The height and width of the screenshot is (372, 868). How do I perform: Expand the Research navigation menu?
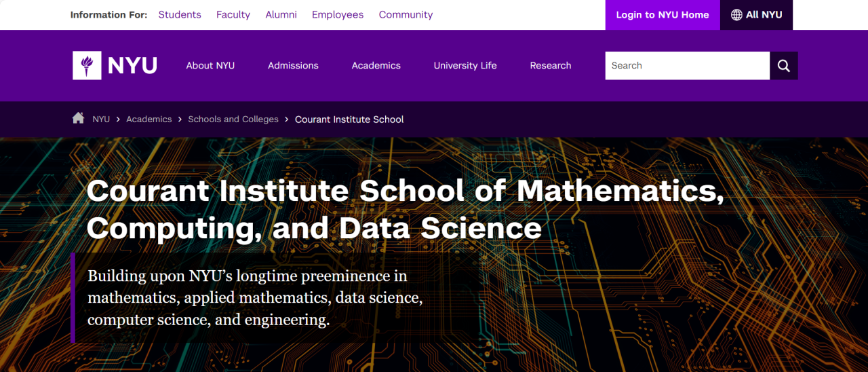pos(551,66)
